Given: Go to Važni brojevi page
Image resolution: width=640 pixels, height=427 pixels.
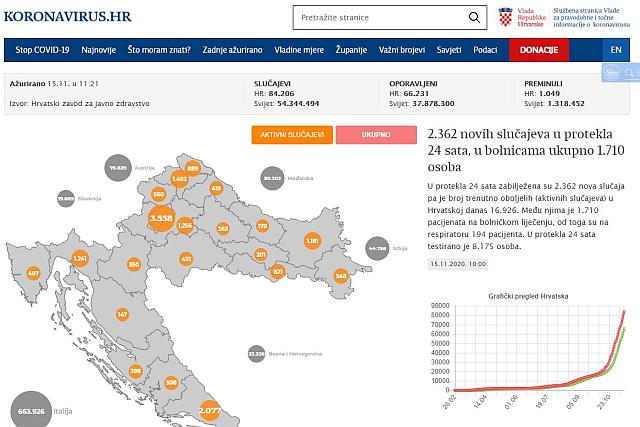Looking at the screenshot, I should coord(401,50).
